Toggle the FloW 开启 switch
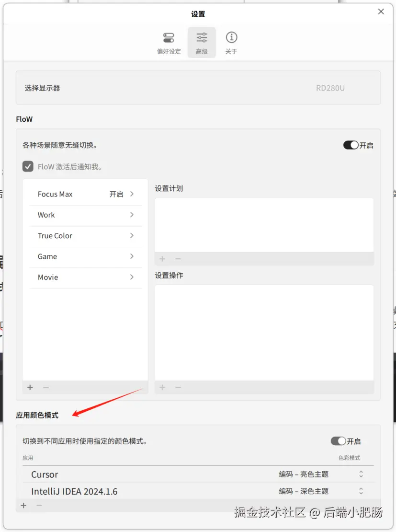This screenshot has width=396, height=532. click(x=351, y=145)
